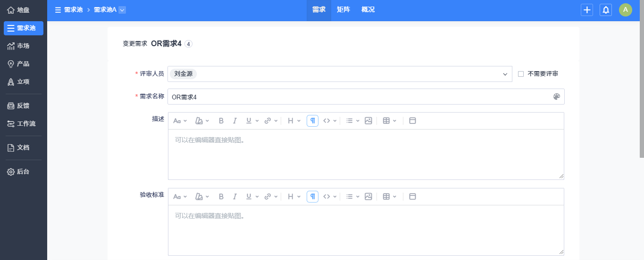Expand the 评审人员 dropdown arrow
Viewport: 644px width, 260px height.
click(505, 74)
